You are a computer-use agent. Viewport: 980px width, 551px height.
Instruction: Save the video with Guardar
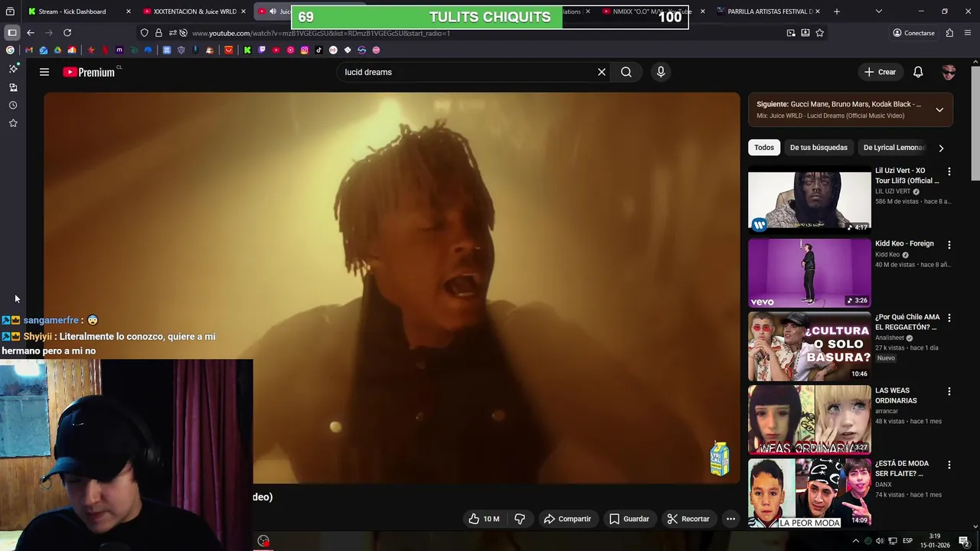[x=629, y=519]
